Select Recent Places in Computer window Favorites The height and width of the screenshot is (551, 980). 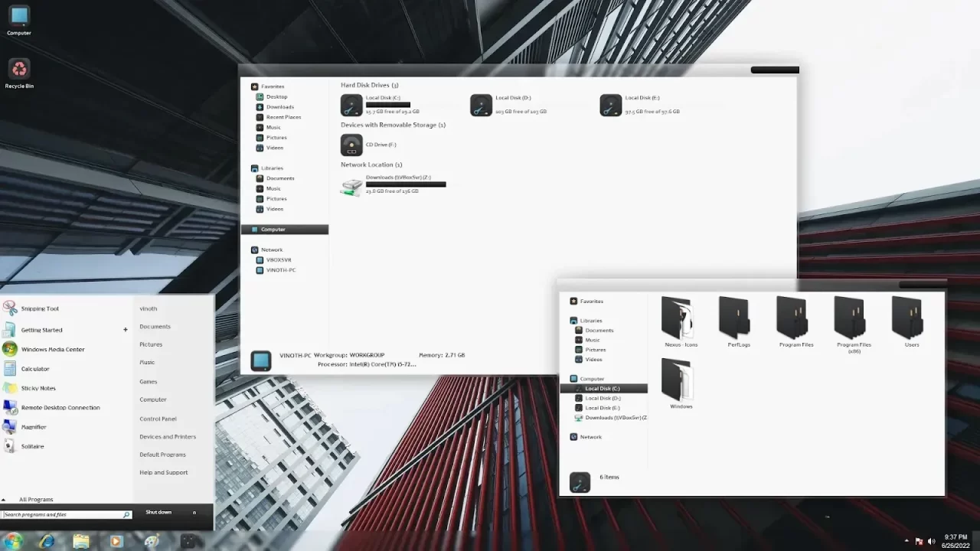pos(278,117)
